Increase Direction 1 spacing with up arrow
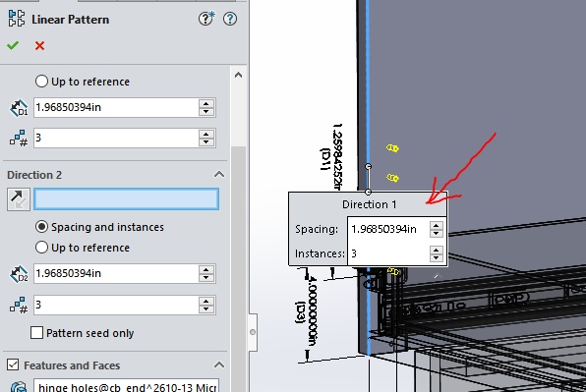The height and width of the screenshot is (392, 586). click(x=206, y=103)
